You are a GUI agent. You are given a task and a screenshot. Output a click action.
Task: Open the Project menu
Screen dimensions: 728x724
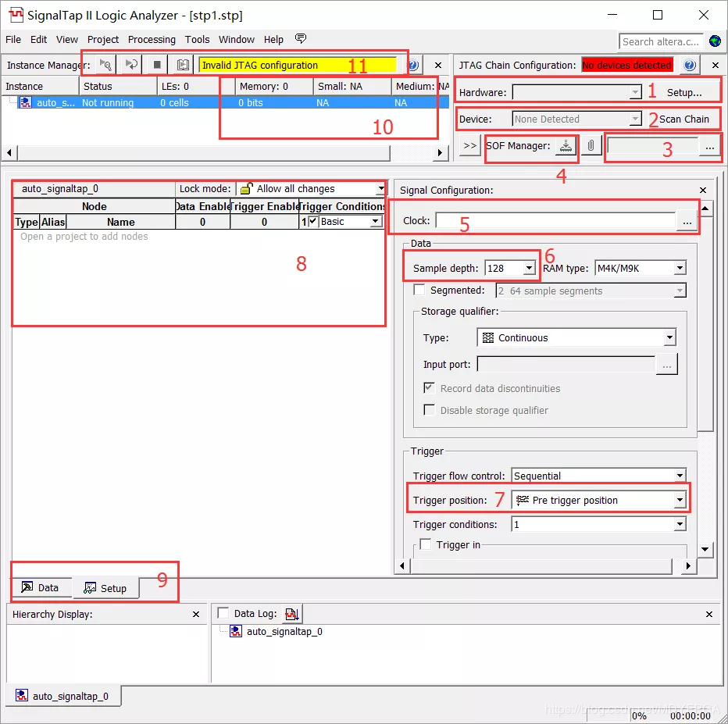tap(102, 40)
